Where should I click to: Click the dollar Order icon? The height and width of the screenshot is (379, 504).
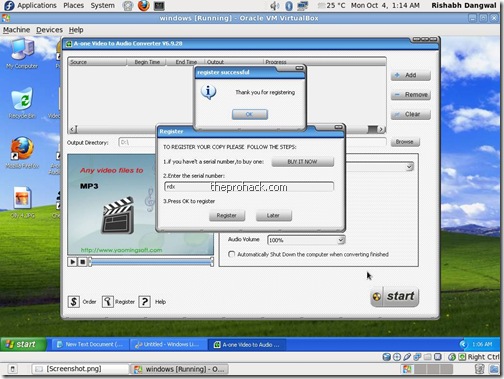tap(74, 302)
